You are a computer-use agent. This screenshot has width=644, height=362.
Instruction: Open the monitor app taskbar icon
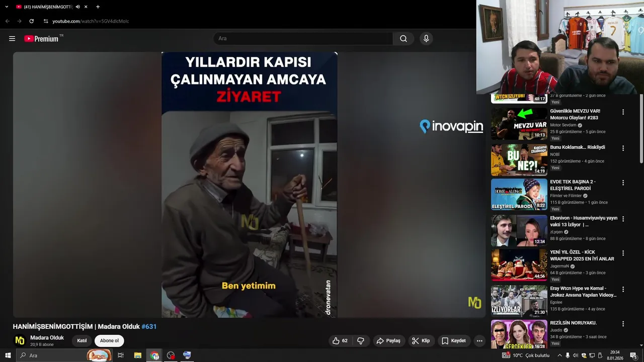[187, 355]
